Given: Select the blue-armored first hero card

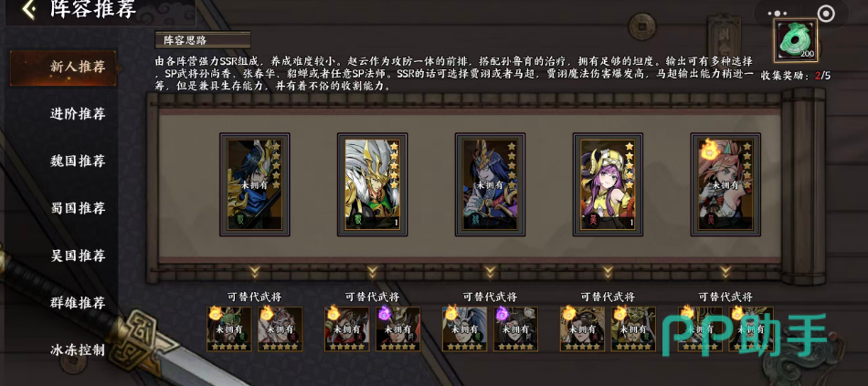Looking at the screenshot, I should point(255,184).
